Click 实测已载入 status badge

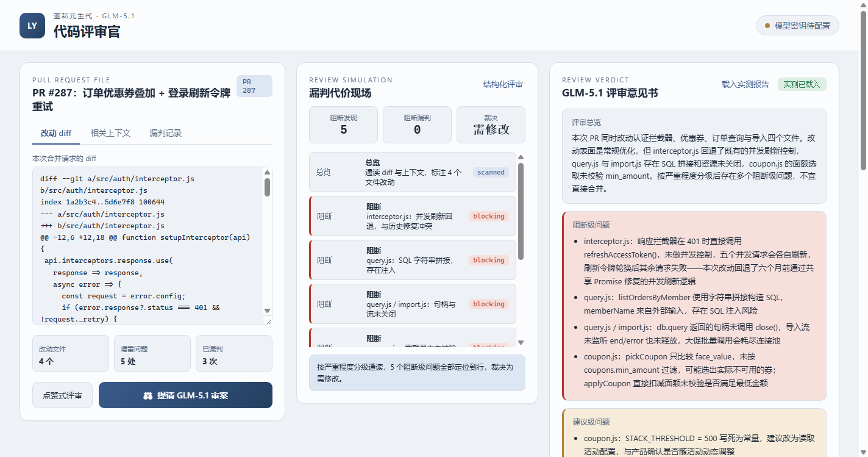(802, 84)
